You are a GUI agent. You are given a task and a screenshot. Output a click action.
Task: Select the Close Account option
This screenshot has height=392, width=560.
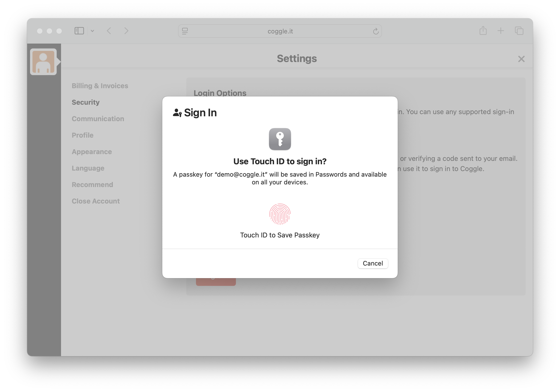[96, 201]
